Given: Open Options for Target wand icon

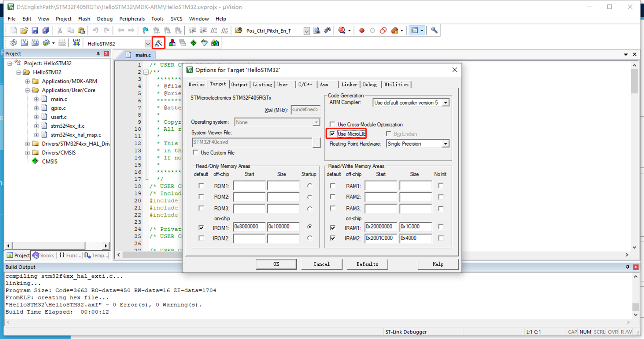Looking at the screenshot, I should [158, 43].
